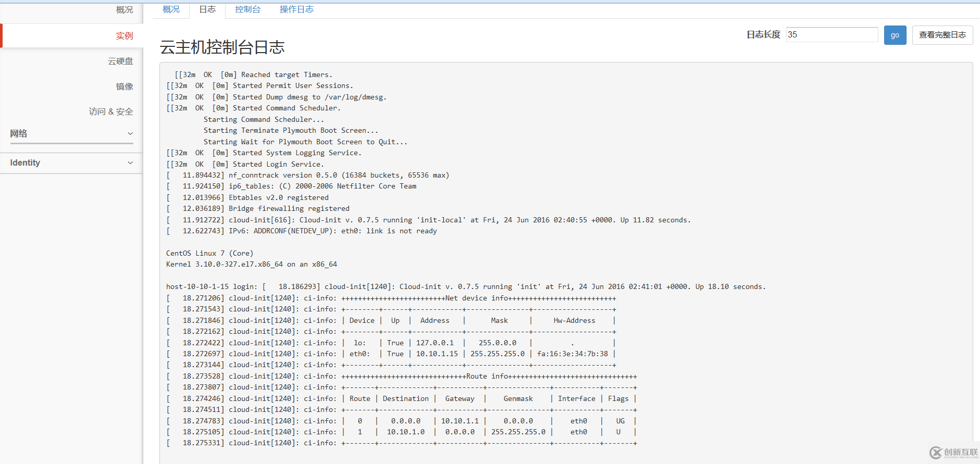Image resolution: width=980 pixels, height=464 pixels.
Task: Collapse the 网络 section chevron
Action: pyautogui.click(x=130, y=134)
